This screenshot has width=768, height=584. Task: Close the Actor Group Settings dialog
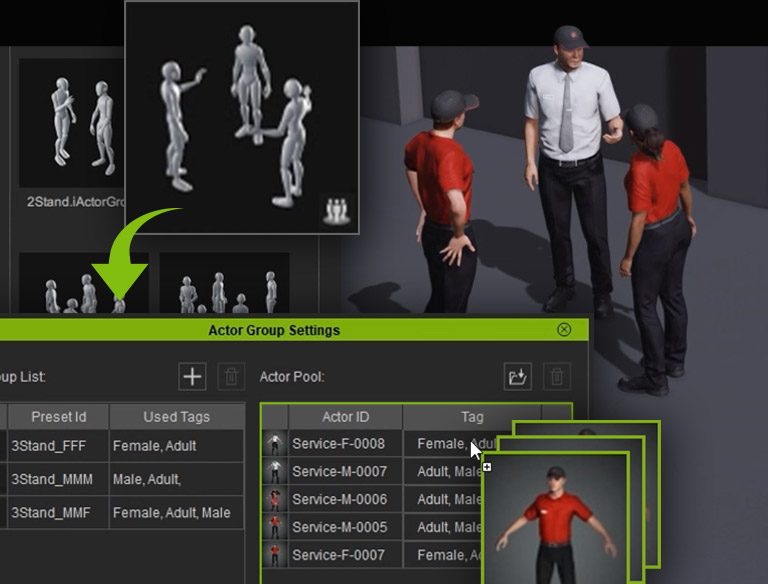point(564,330)
